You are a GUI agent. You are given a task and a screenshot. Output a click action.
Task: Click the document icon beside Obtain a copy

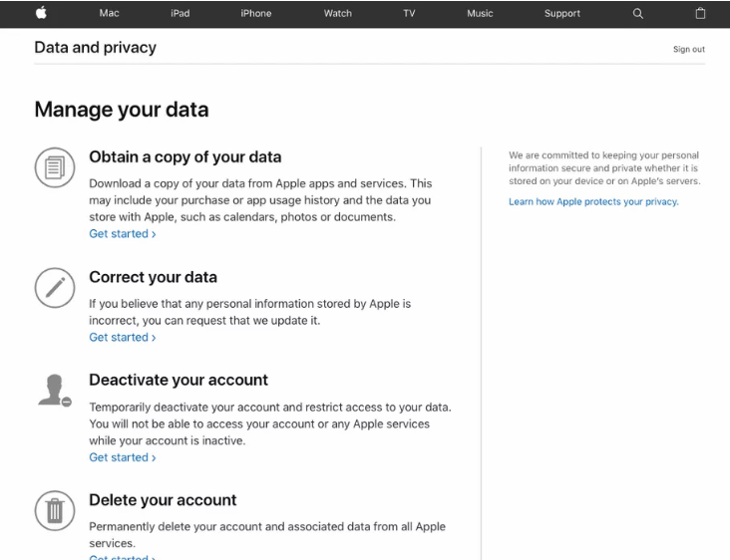[54, 166]
